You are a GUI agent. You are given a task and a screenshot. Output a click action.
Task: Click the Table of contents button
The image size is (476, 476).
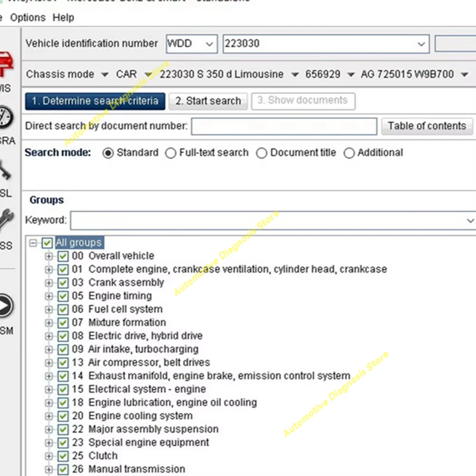tap(427, 126)
